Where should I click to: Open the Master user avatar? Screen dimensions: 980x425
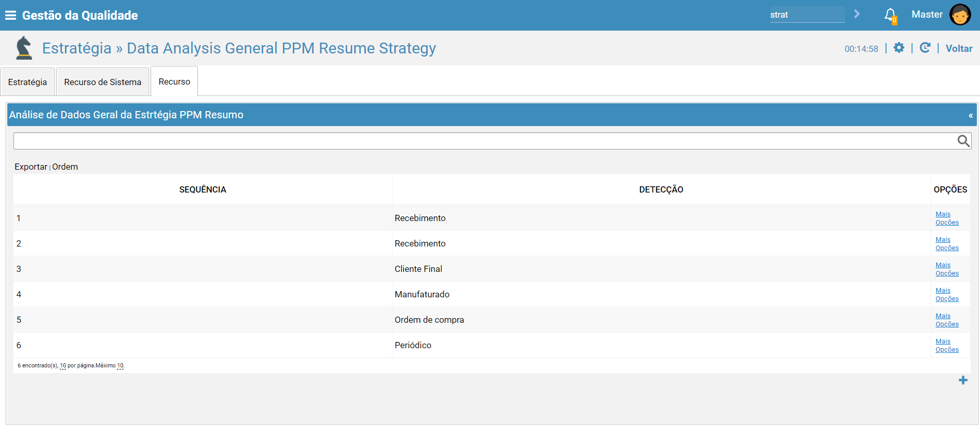pos(960,15)
